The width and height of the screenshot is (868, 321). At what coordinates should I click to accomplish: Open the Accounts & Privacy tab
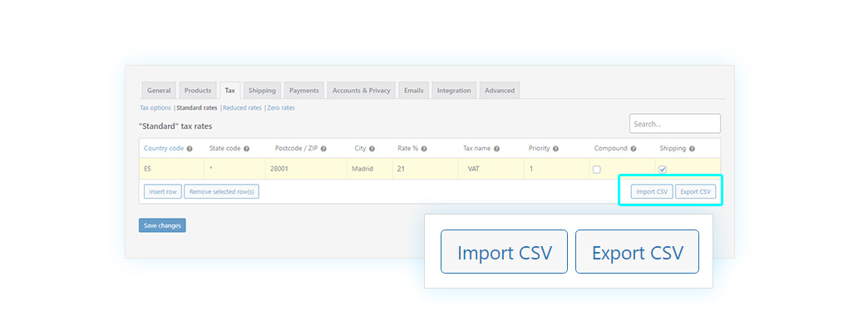(361, 90)
